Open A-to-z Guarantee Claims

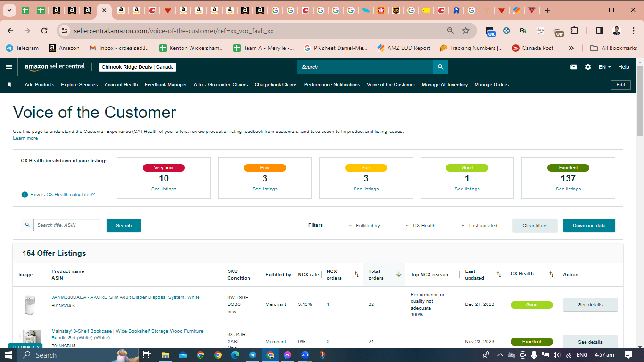(x=221, y=85)
